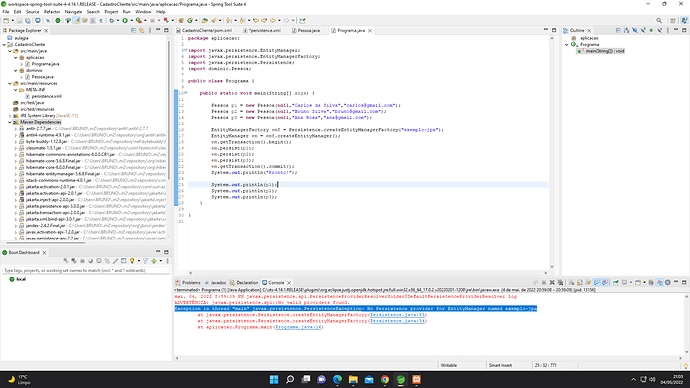The width and height of the screenshot is (690, 388).
Task: Click Collapse All in Package Explorer
Action: 133,30
